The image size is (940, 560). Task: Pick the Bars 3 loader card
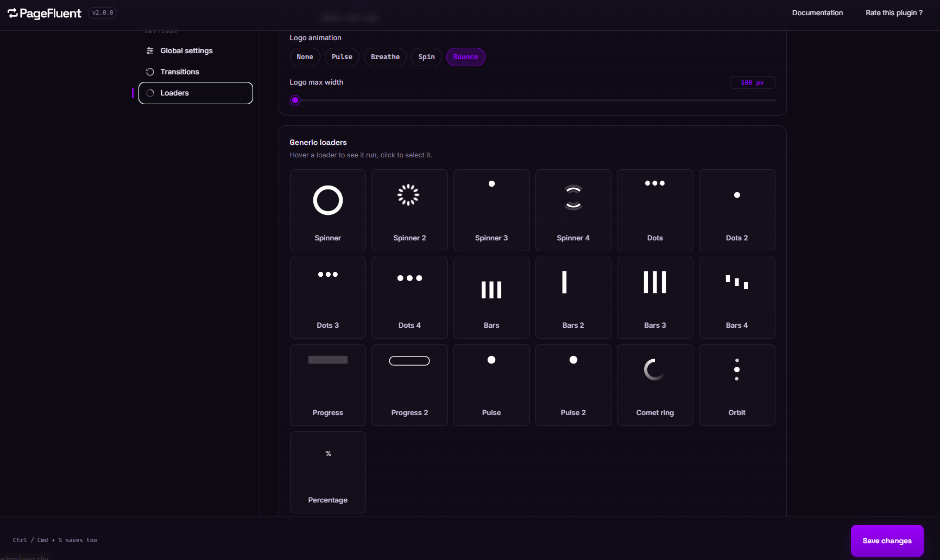click(x=655, y=297)
